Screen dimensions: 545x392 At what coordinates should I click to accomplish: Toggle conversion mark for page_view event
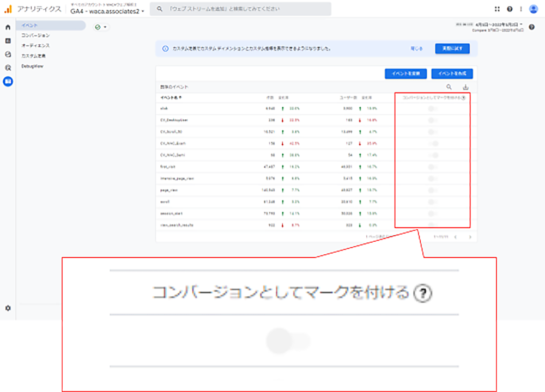pos(432,190)
